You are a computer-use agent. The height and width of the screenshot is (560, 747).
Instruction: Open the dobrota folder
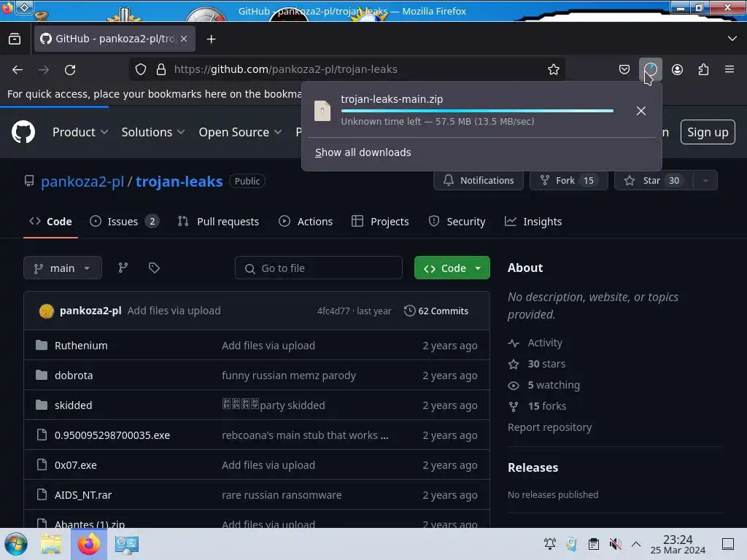click(74, 376)
